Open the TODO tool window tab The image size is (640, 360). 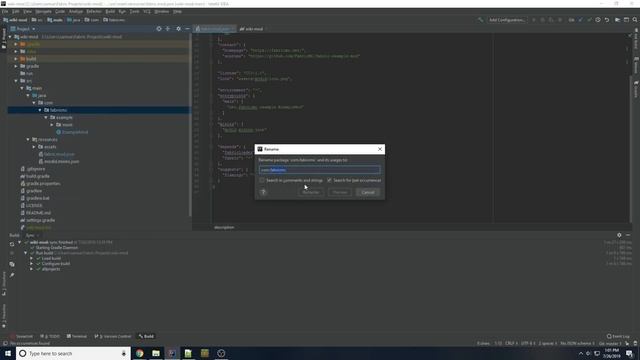pyautogui.click(x=50, y=336)
